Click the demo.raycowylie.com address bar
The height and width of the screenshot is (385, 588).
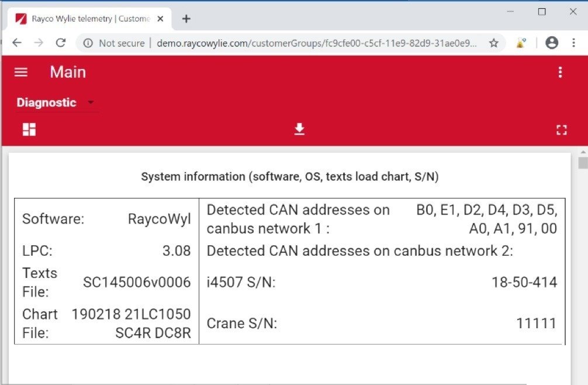pyautogui.click(x=316, y=43)
